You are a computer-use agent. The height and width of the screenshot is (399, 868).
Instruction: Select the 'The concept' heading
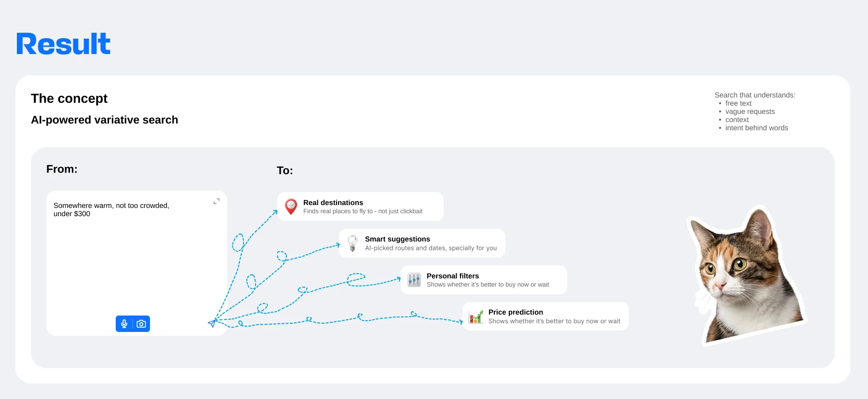coord(69,98)
